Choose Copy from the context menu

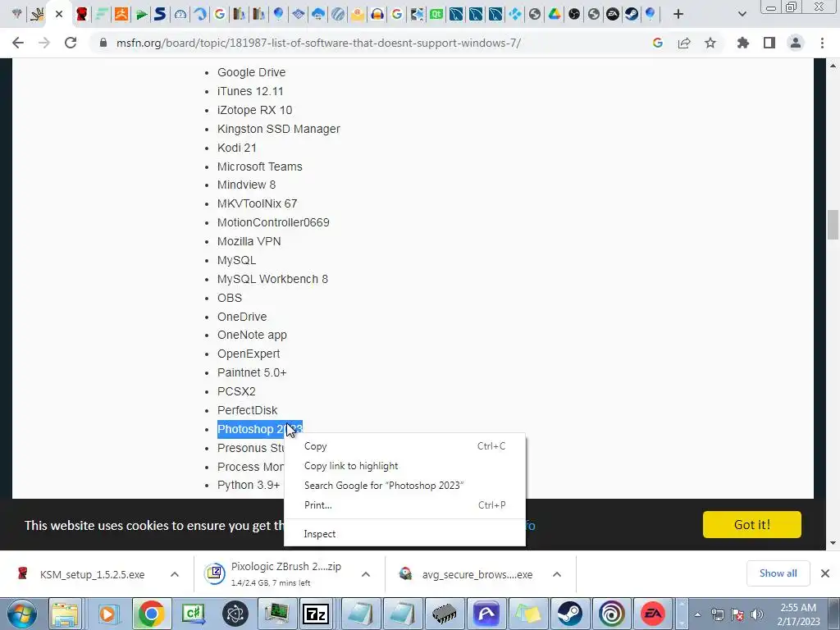(x=404, y=446)
